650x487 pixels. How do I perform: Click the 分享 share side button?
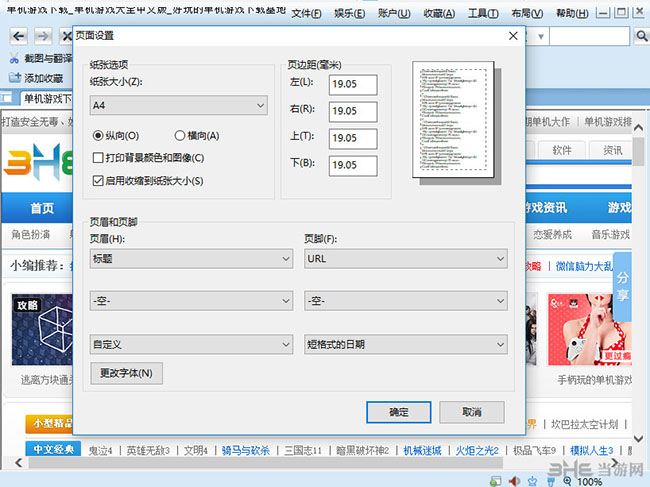622,286
